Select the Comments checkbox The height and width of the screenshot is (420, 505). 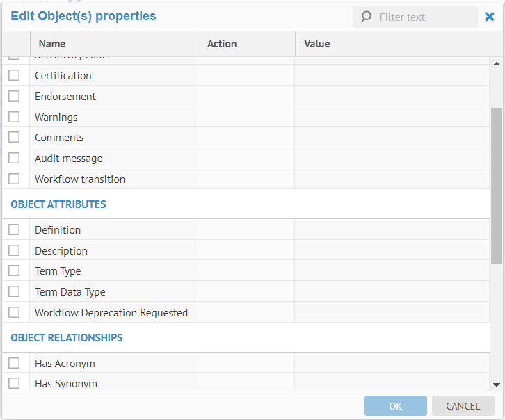click(14, 137)
